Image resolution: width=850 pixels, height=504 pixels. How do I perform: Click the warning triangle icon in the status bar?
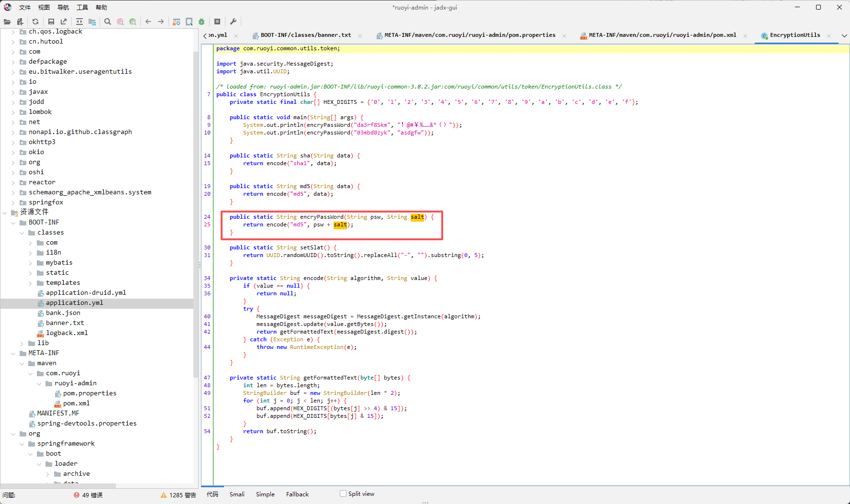click(x=164, y=495)
